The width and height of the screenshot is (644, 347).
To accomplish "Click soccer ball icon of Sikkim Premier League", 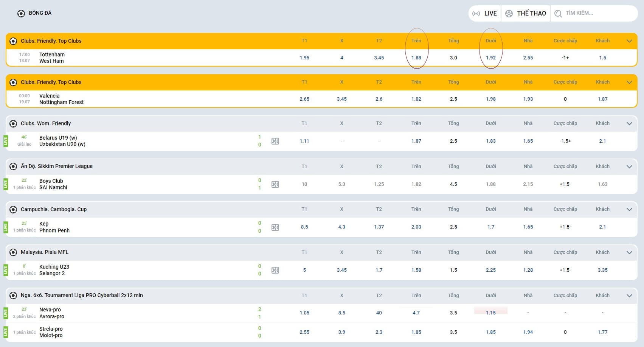I will 13,166.
